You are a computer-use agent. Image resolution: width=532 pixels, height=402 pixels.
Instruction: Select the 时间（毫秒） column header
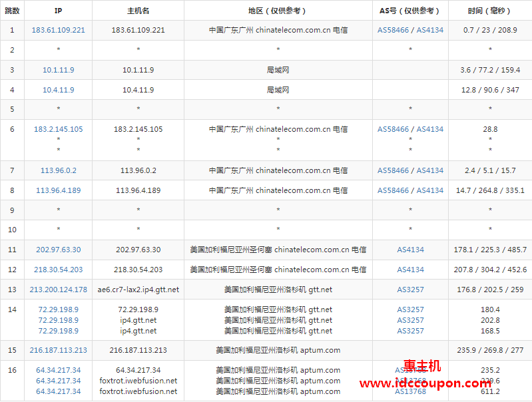[x=489, y=11]
